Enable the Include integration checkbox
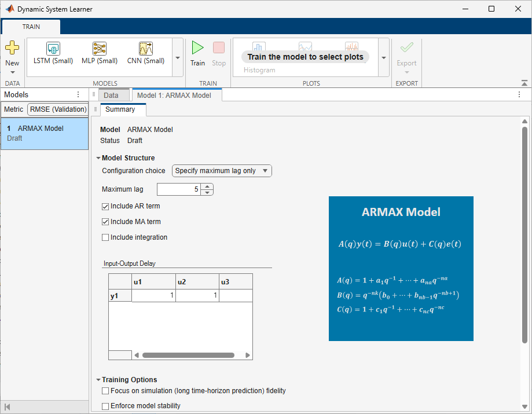 (105, 237)
